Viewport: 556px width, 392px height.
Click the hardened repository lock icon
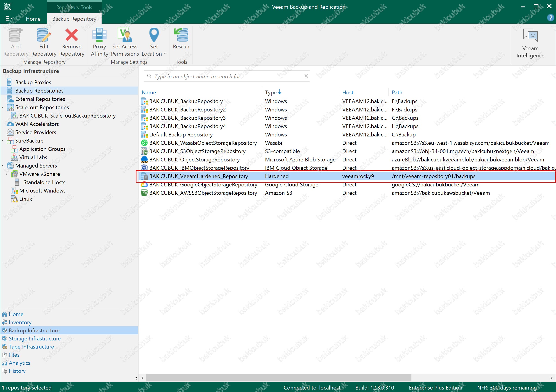(144, 176)
